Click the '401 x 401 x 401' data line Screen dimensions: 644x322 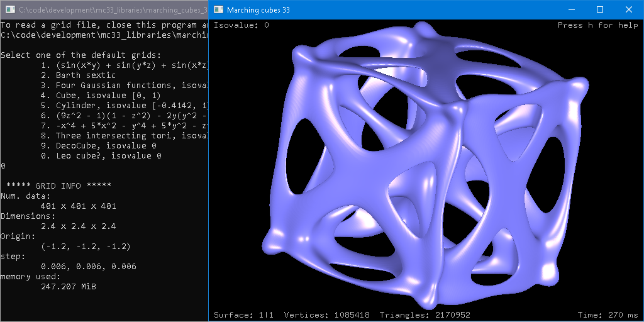(x=78, y=206)
